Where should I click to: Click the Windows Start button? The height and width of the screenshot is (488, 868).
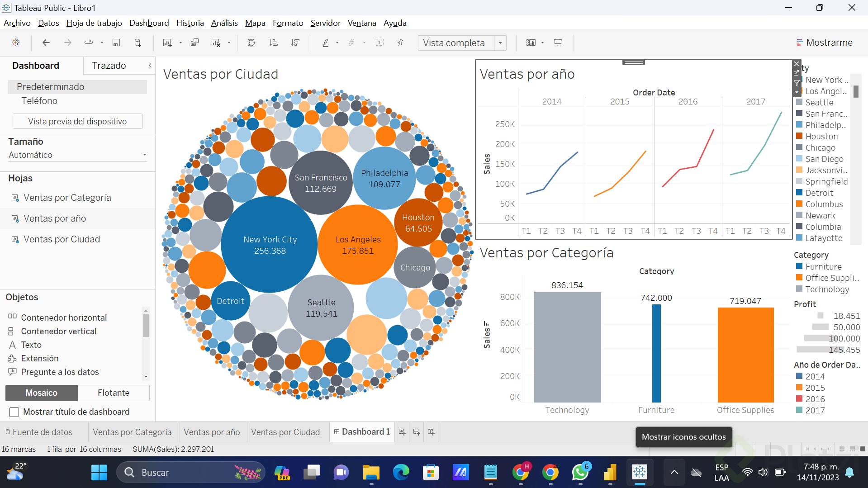[x=99, y=472]
